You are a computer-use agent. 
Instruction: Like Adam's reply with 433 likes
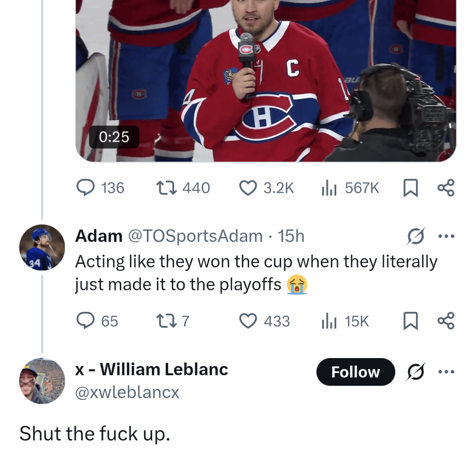[249, 321]
